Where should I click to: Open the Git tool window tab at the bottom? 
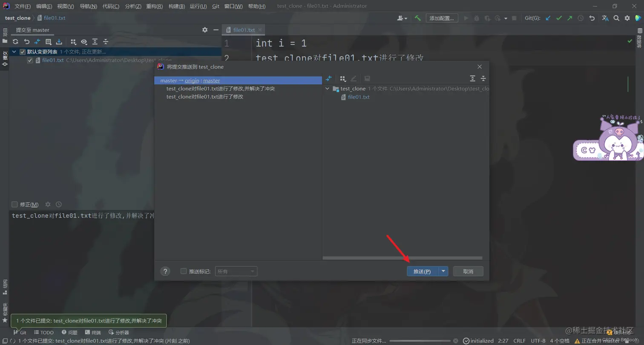(x=20, y=332)
